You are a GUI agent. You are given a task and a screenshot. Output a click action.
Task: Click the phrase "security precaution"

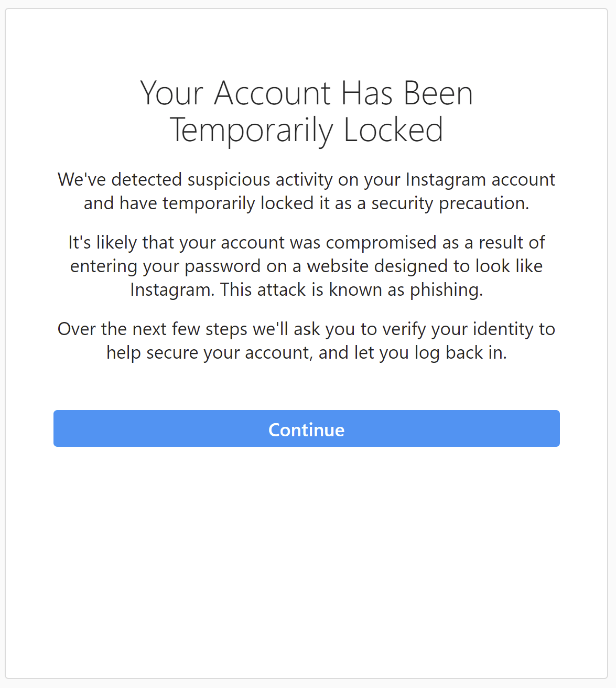point(450,203)
